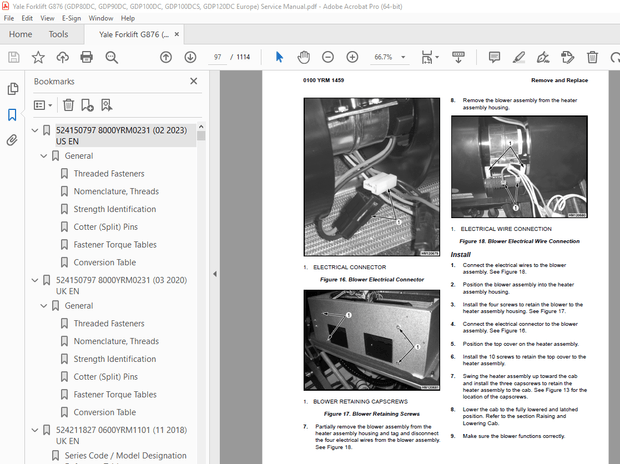Select 524211827 0600YRM1101 (11 2018) bookmark
Viewport: 620px width, 464px height.
point(121,435)
